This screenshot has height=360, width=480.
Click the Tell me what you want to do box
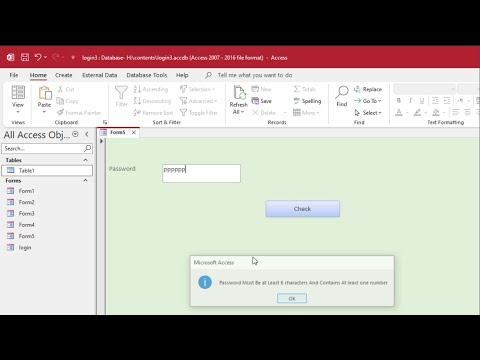click(x=255, y=75)
